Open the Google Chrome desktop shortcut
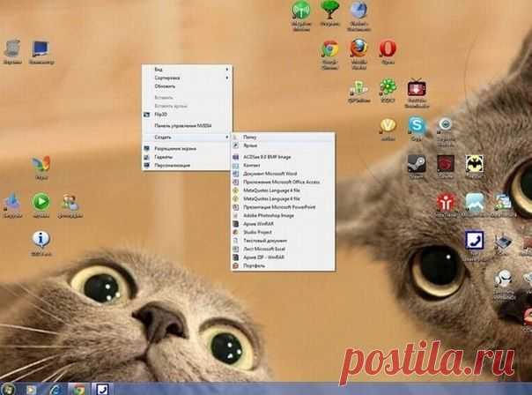The image size is (532, 395). pos(329,49)
